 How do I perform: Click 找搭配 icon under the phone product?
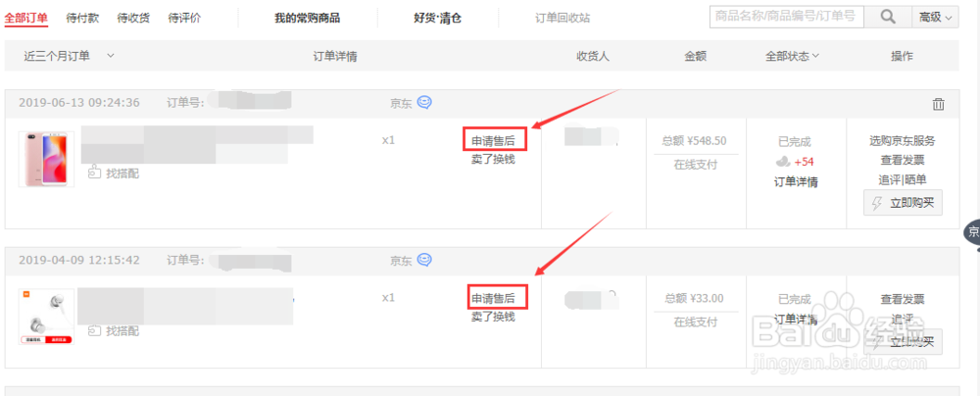click(95, 173)
